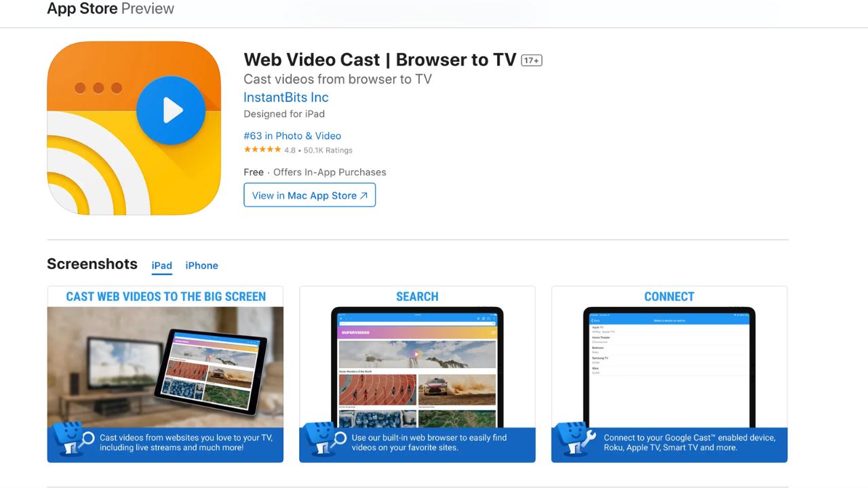This screenshot has height=488, width=868.
Task: Click the 17+ age rating badge
Action: point(532,60)
